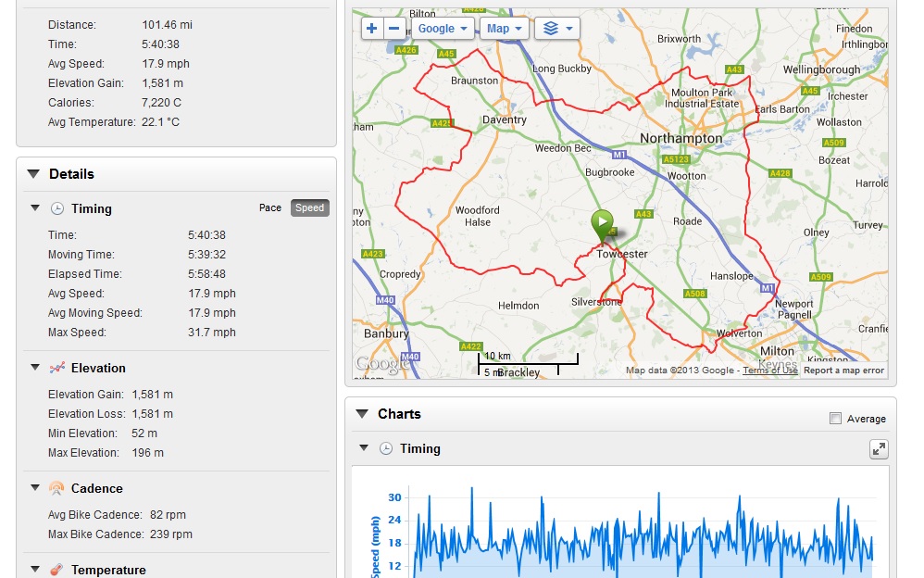Click the Cadence sensor icon
This screenshot has height=578, width=924.
pyautogui.click(x=56, y=488)
